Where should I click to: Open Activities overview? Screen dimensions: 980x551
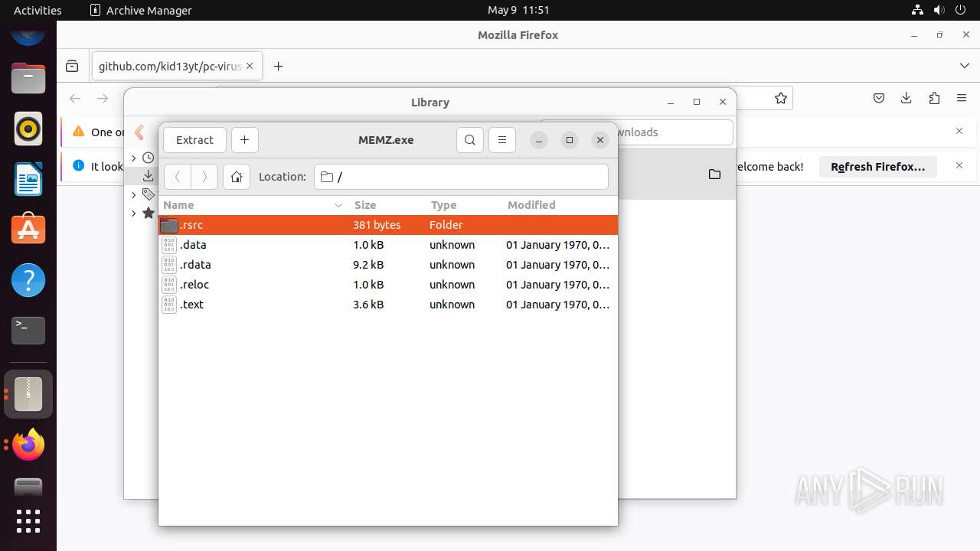(38, 10)
